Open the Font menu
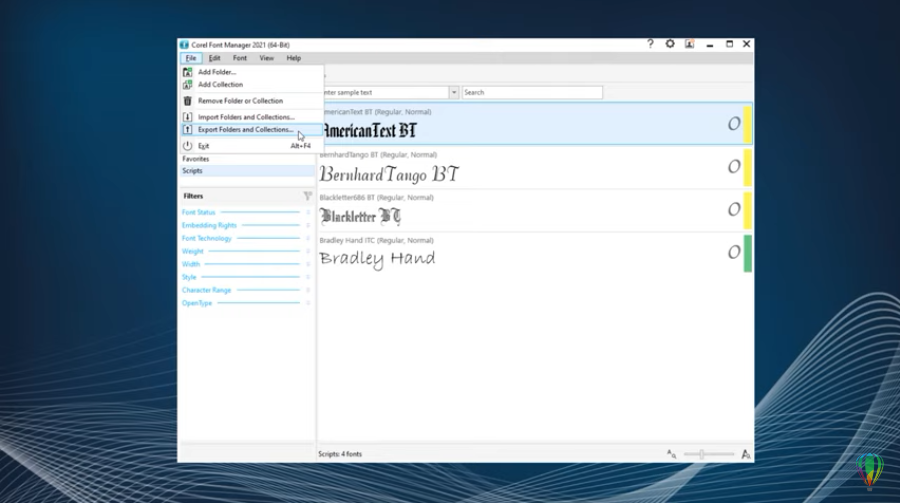The image size is (900, 503). 239,58
